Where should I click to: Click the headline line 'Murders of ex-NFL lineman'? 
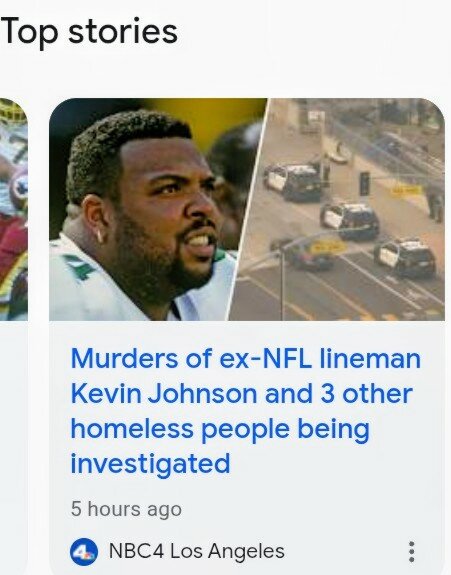pyautogui.click(x=245, y=358)
